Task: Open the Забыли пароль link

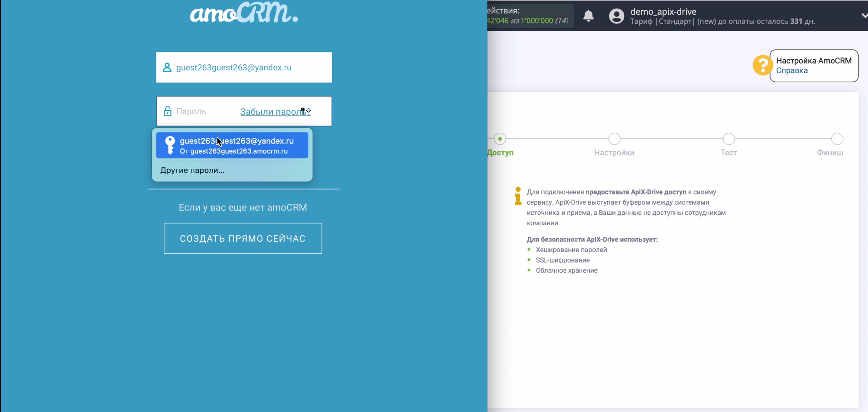Action: pyautogui.click(x=275, y=112)
